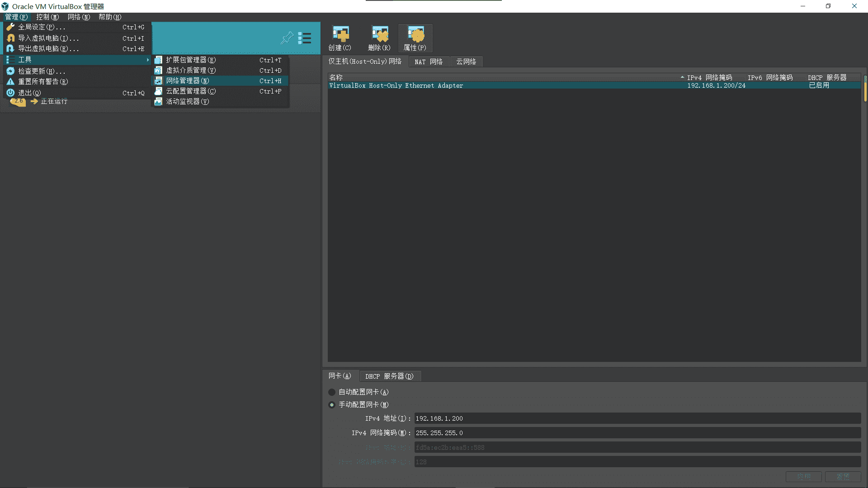
Task: Click the Global Settings wrench icon
Action: tap(10, 27)
